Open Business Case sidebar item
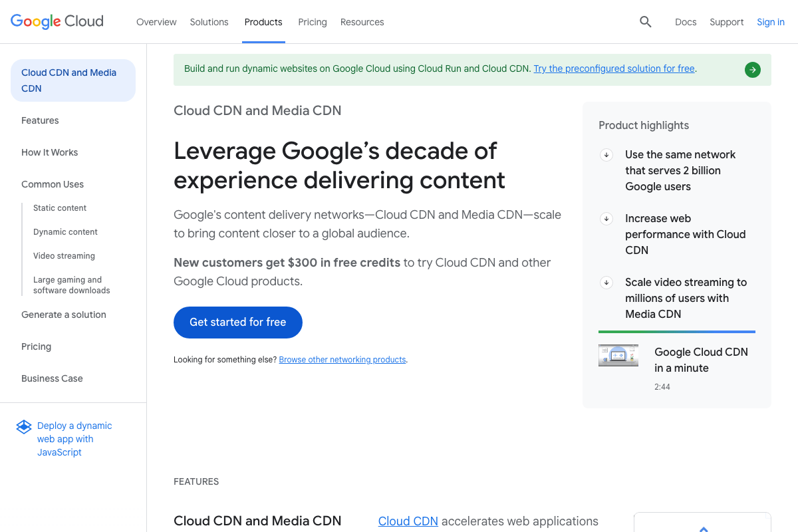 click(x=52, y=378)
